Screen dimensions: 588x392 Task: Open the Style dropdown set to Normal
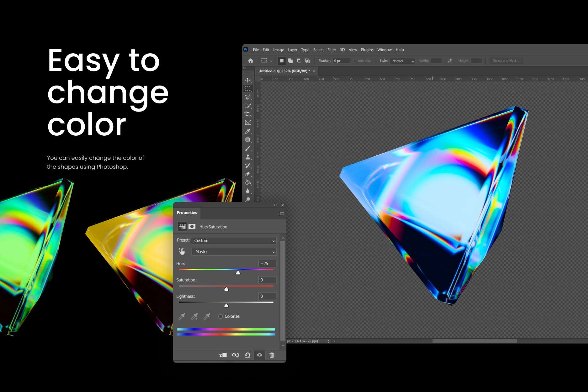pyautogui.click(x=402, y=61)
